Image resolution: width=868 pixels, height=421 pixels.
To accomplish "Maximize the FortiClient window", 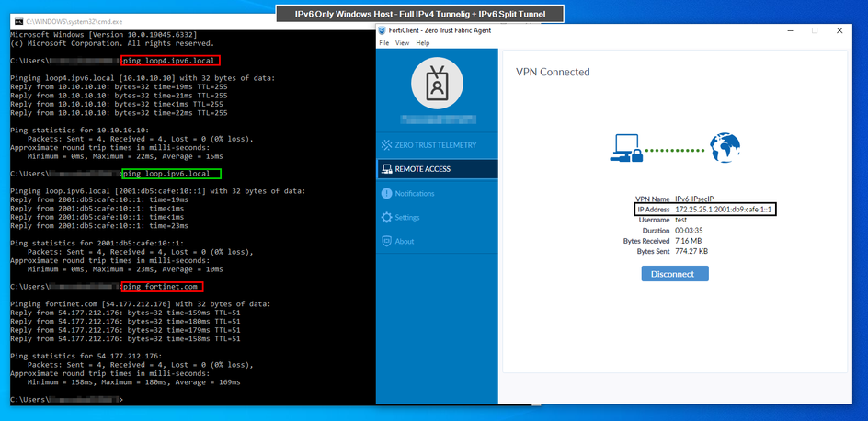I will [x=815, y=30].
